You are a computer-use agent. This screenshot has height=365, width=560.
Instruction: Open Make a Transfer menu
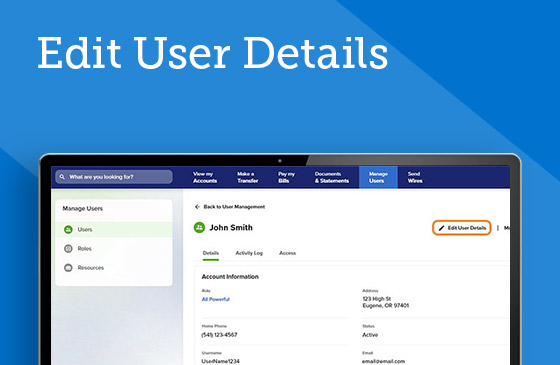(248, 177)
